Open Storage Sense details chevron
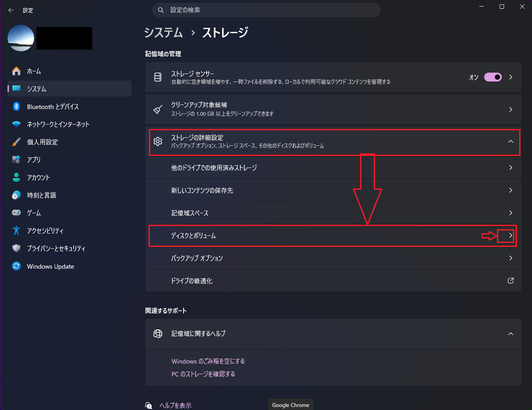532x410 pixels. 511,77
